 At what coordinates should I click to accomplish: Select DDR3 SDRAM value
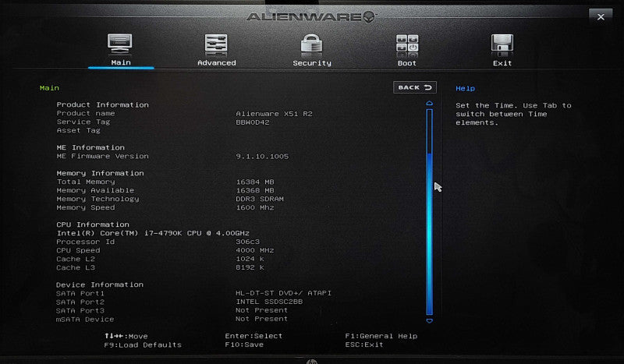coord(260,199)
